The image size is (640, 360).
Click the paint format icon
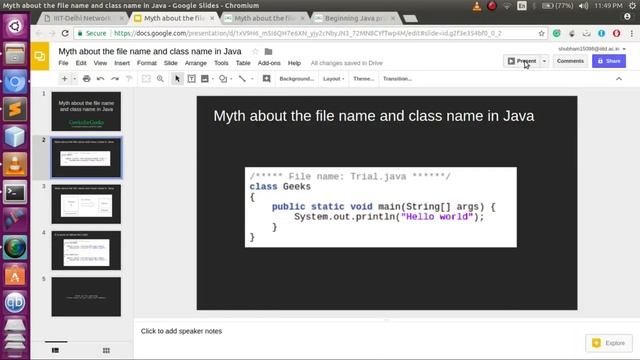(129, 79)
